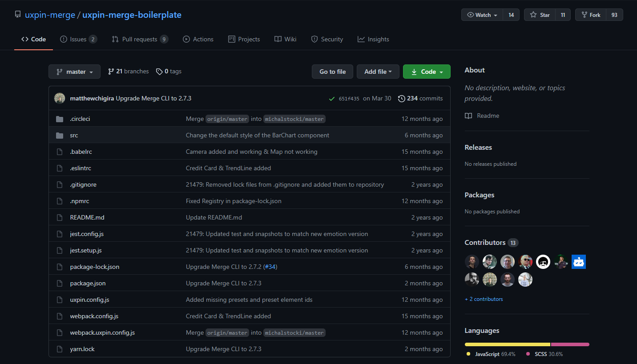This screenshot has width=637, height=364.
Task: Open the .circleci folder icon
Action: [60, 119]
